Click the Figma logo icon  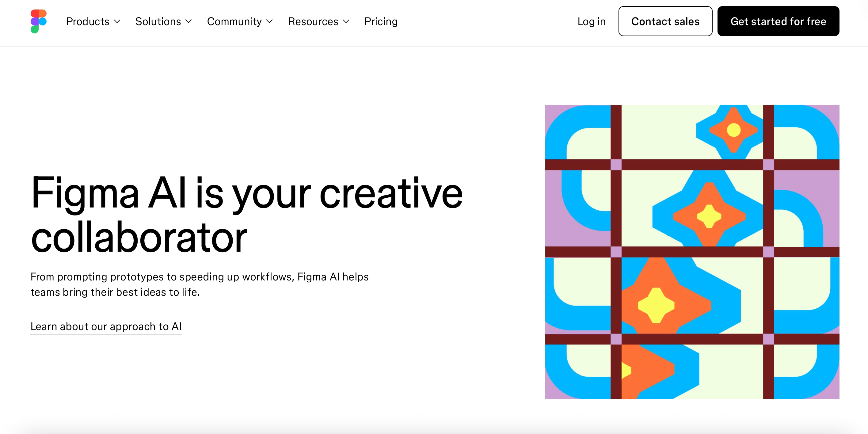[38, 21]
